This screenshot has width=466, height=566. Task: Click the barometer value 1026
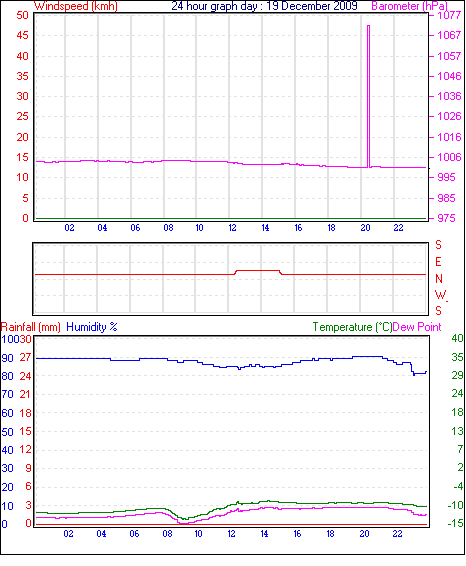(449, 117)
